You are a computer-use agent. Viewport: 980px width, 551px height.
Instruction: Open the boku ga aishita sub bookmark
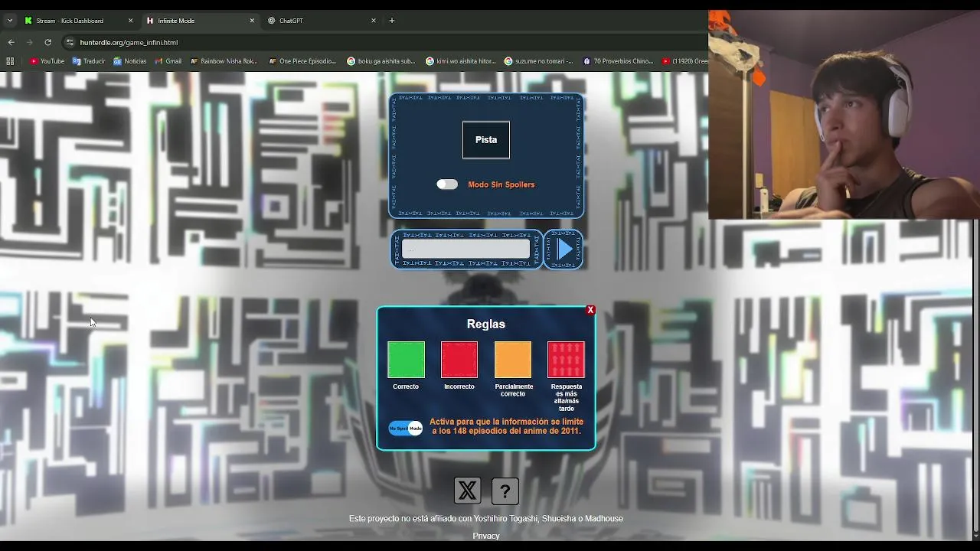(x=381, y=61)
